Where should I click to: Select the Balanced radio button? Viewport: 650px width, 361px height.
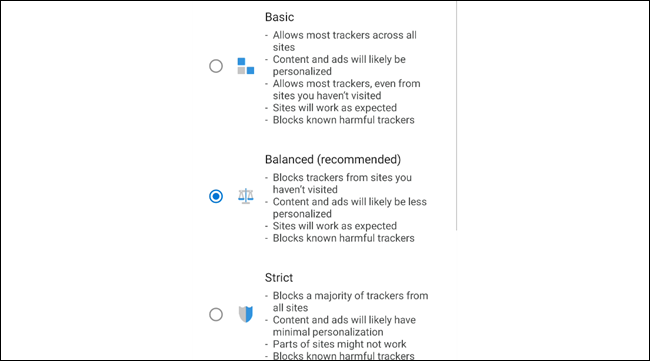[216, 196]
